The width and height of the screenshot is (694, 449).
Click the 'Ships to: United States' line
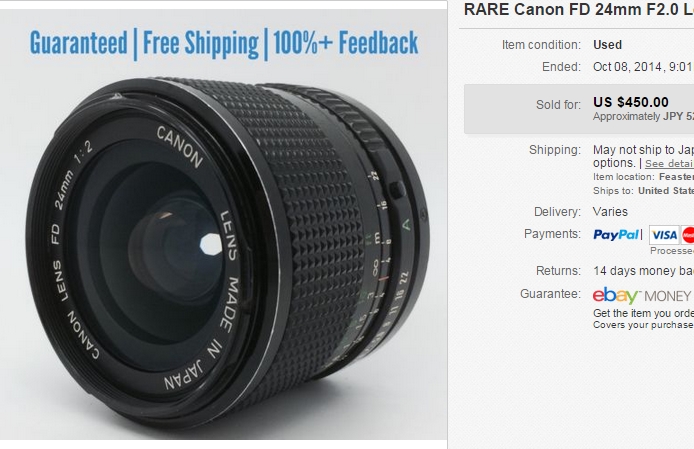coord(644,191)
